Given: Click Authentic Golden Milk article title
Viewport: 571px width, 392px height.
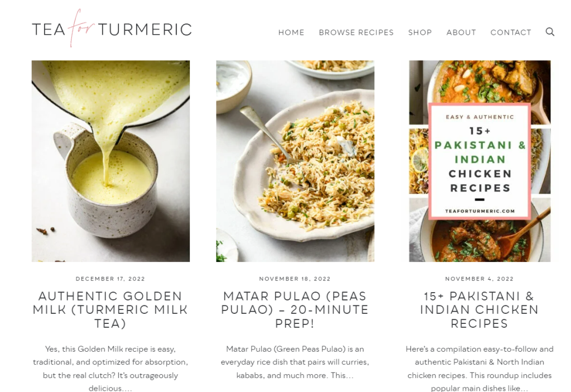Looking at the screenshot, I should (x=111, y=310).
